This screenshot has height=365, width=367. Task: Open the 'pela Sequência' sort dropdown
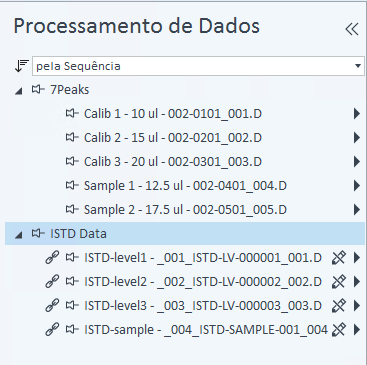pos(198,66)
